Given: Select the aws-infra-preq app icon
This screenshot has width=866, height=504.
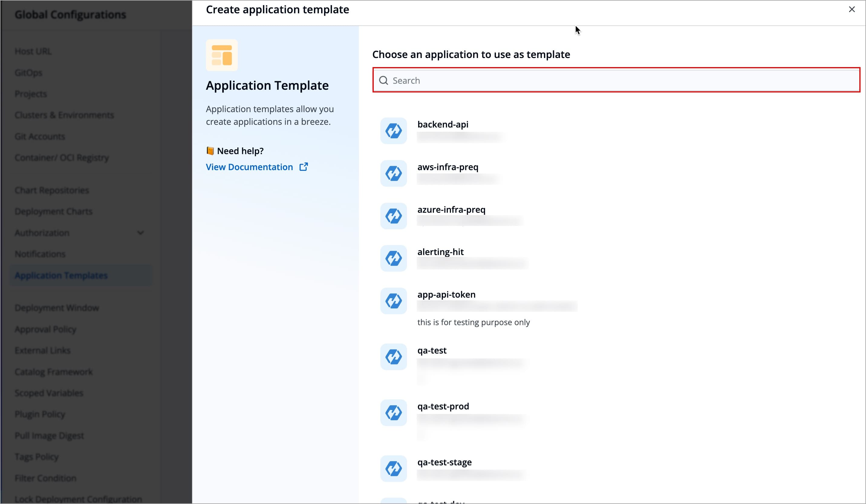Looking at the screenshot, I should pyautogui.click(x=393, y=173).
